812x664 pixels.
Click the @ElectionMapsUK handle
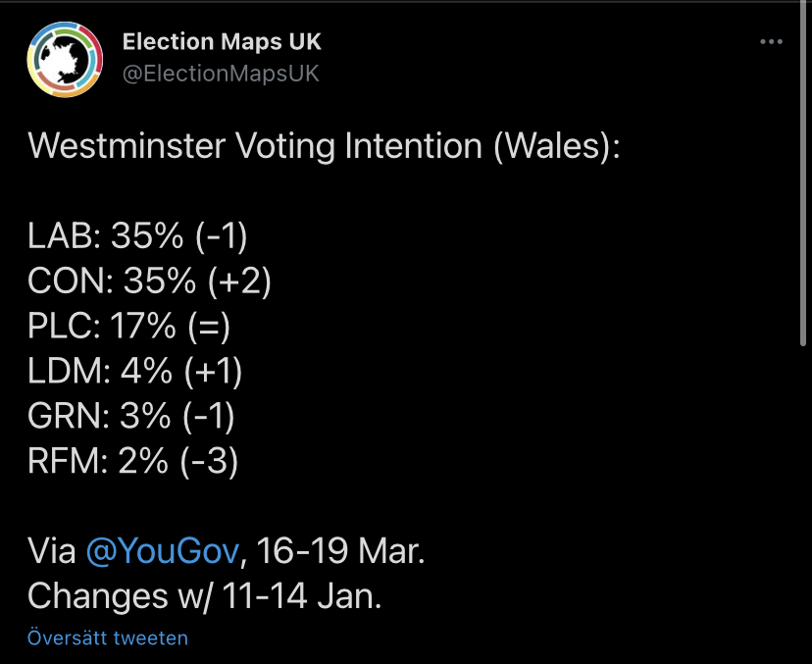[x=221, y=73]
